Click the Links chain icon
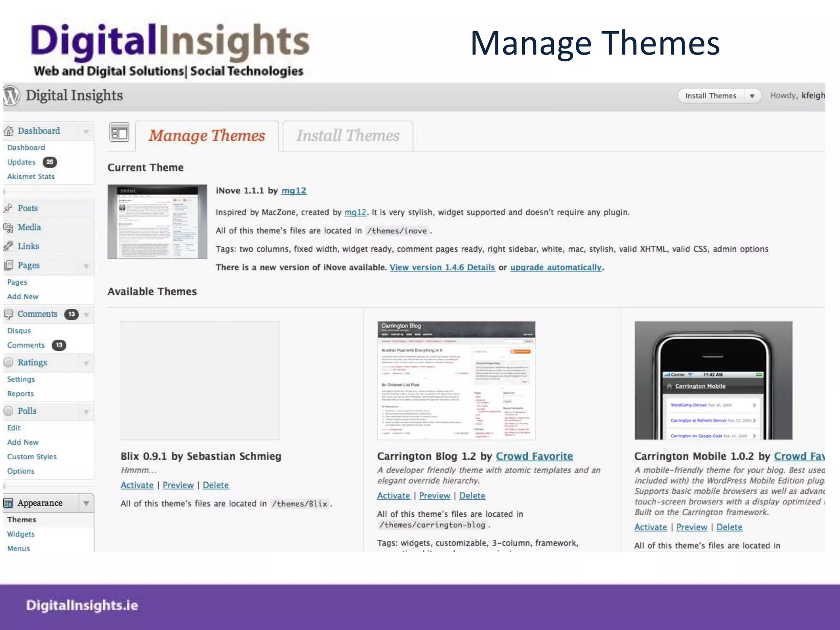 (x=8, y=247)
